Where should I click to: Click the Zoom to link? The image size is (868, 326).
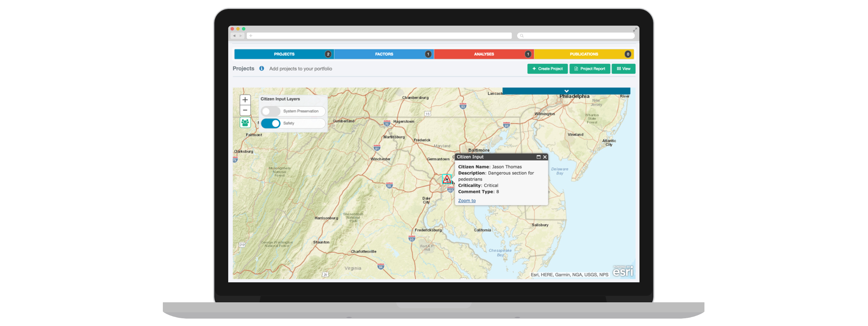467,201
